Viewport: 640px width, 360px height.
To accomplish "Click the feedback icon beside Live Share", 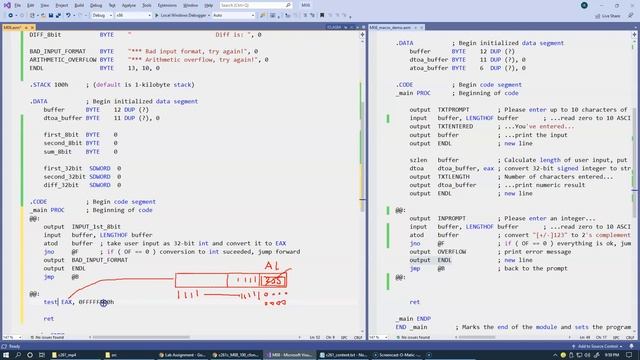I will 631,16.
